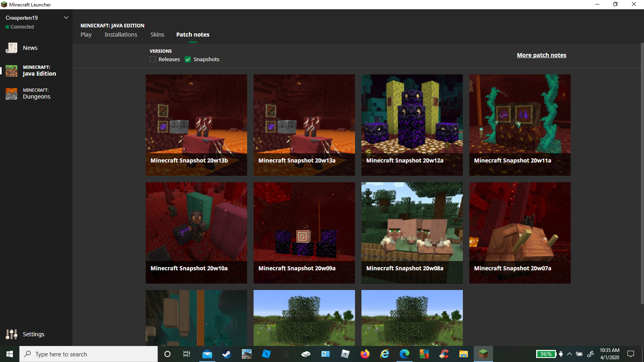Screen dimensions: 644x362
Task: Open the pen workspace tray icon
Action: click(x=590, y=354)
